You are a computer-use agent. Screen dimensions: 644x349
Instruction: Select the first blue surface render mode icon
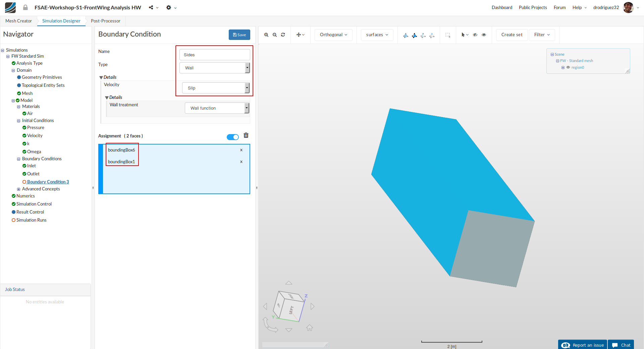click(x=406, y=35)
